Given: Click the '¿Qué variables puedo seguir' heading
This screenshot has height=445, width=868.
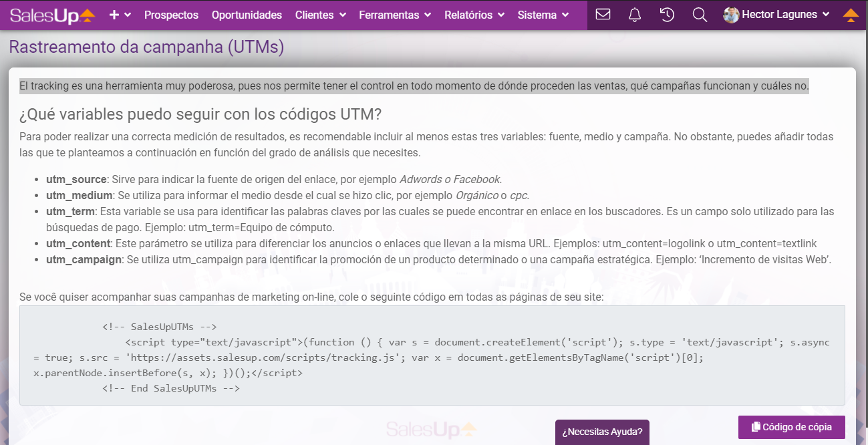Looking at the screenshot, I should pyautogui.click(x=200, y=114).
